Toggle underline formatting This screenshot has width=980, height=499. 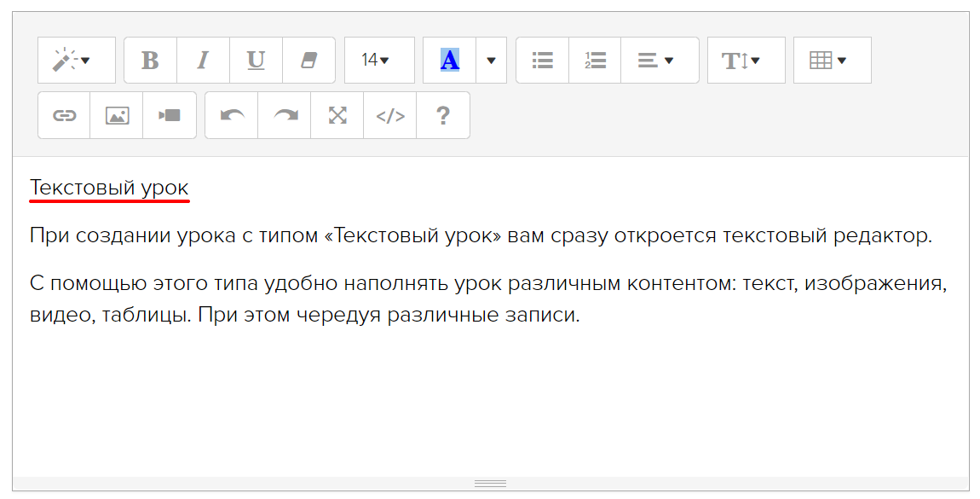pyautogui.click(x=256, y=61)
